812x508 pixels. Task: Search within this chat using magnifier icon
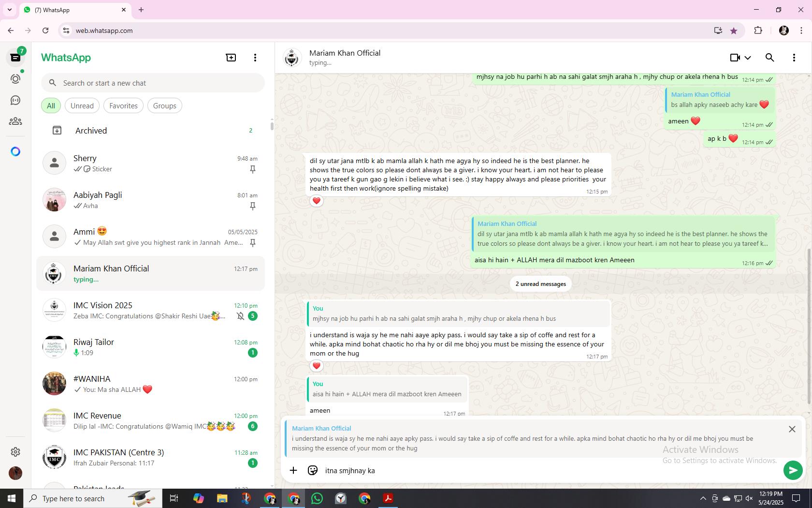(770, 58)
